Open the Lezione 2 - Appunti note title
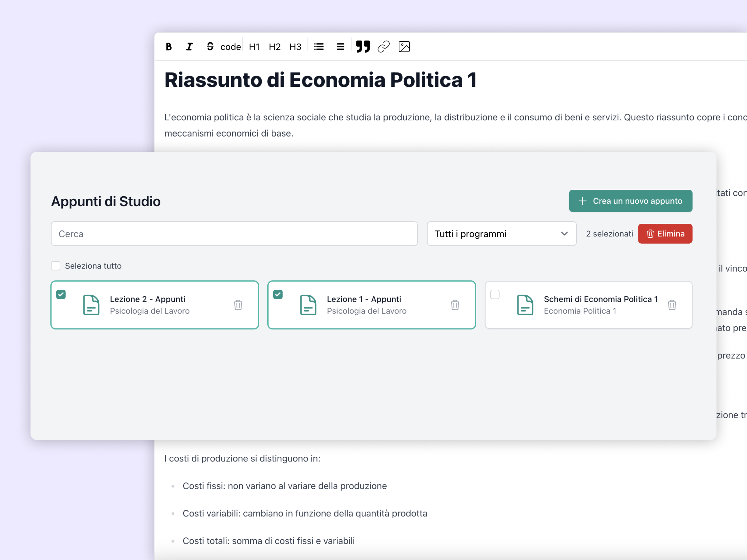The image size is (747, 560). tap(148, 299)
